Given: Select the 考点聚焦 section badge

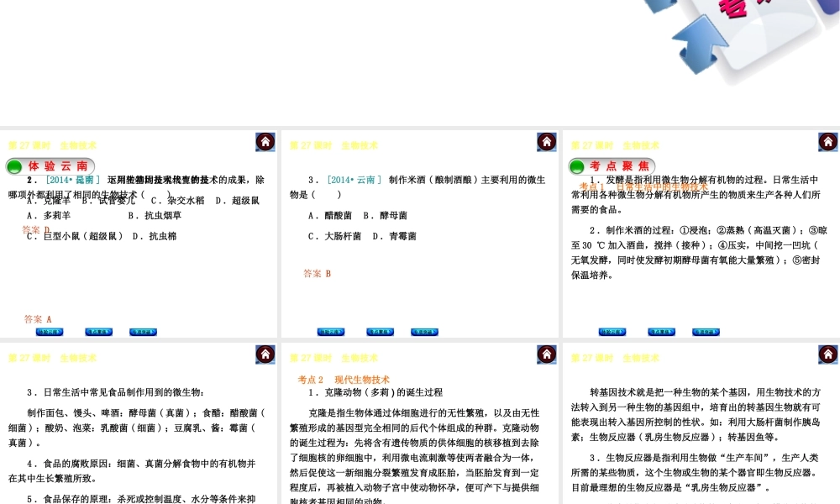Looking at the screenshot, I should [612, 166].
